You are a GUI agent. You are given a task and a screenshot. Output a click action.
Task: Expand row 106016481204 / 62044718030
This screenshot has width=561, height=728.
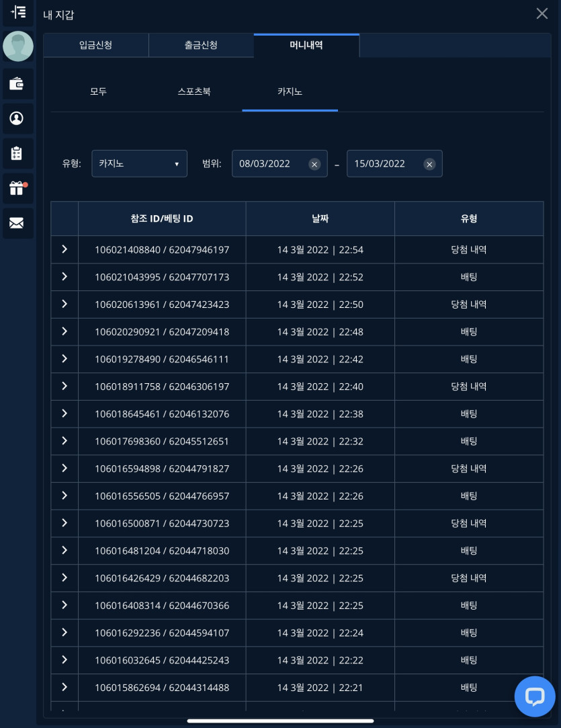(64, 551)
